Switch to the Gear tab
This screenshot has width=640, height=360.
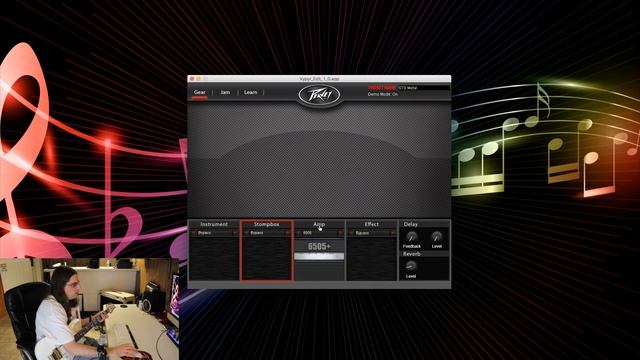click(x=200, y=92)
